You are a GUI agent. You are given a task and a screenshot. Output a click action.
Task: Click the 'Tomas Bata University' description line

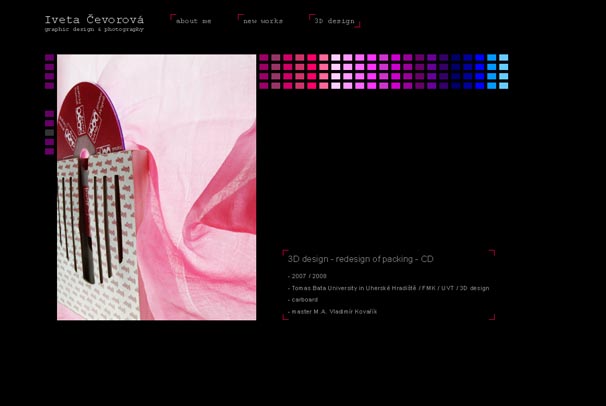389,288
